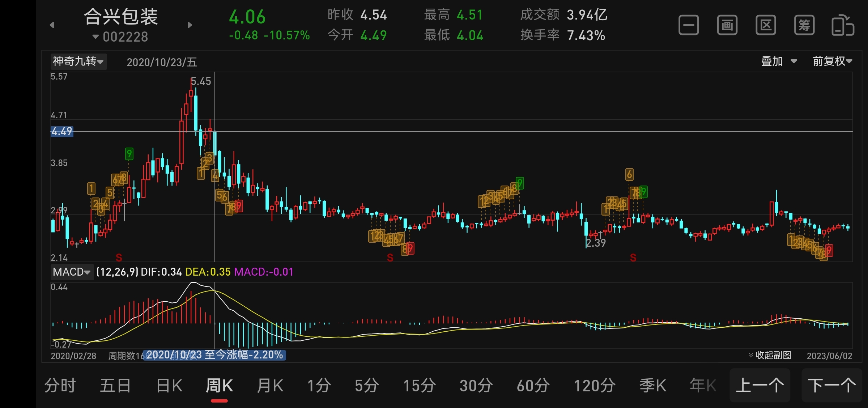Click the 区 range statistics icon
Image resolution: width=868 pixels, height=408 pixels.
pyautogui.click(x=766, y=25)
